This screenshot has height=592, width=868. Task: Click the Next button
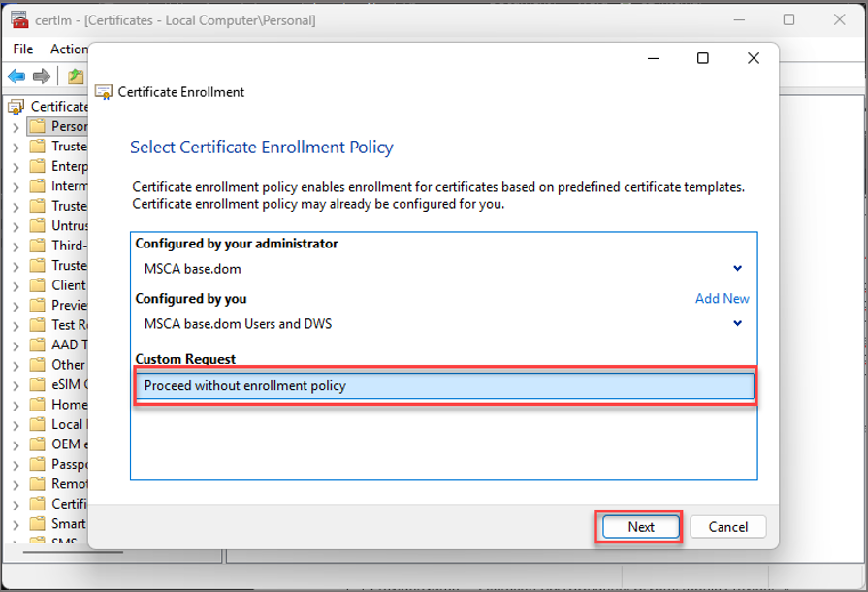[640, 527]
